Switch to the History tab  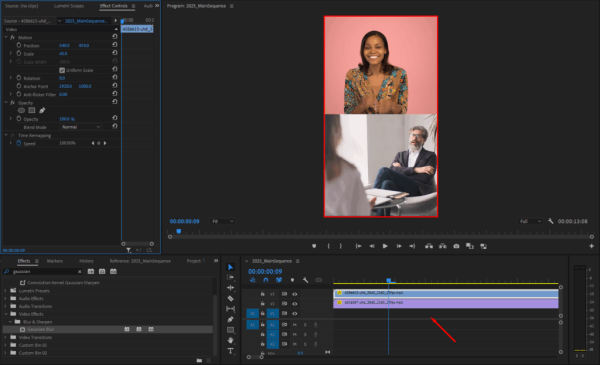point(86,261)
